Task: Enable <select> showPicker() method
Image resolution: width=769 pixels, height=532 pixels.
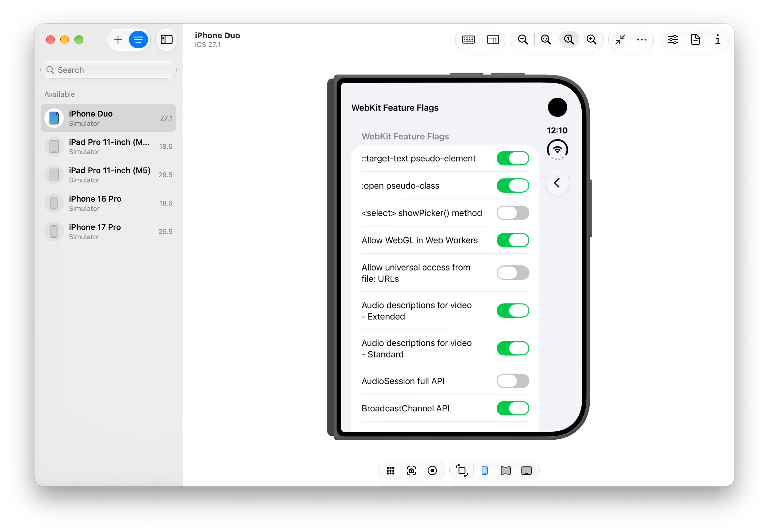Action: [513, 213]
